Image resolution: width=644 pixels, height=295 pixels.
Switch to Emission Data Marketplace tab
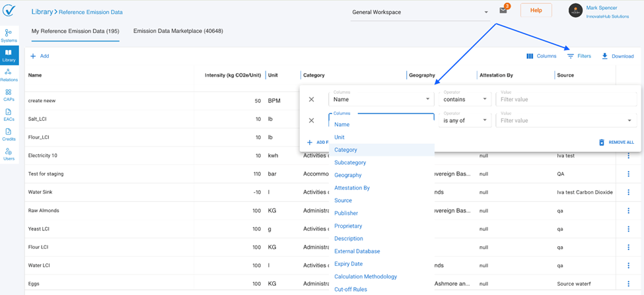point(178,31)
